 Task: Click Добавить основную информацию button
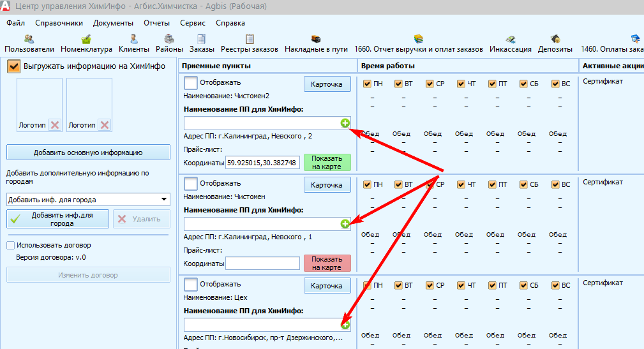tap(88, 152)
